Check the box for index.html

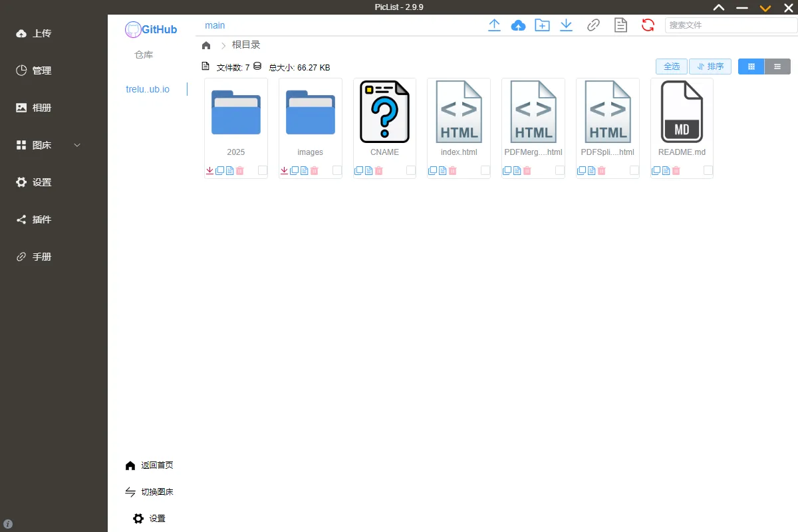pyautogui.click(x=485, y=171)
